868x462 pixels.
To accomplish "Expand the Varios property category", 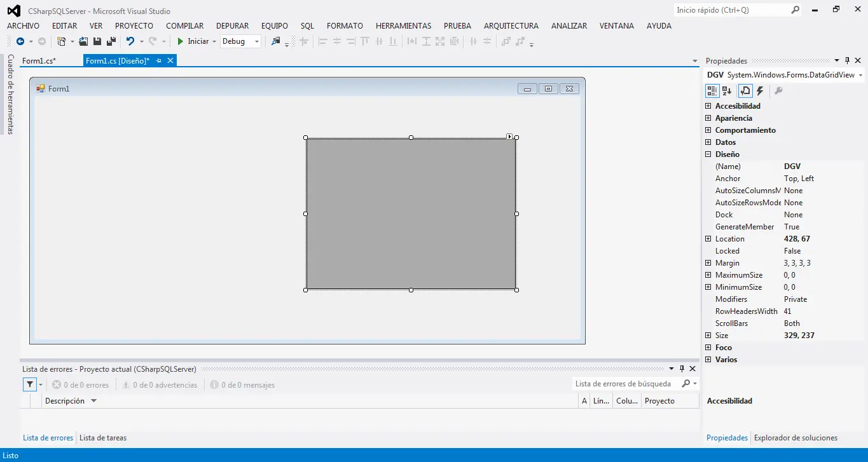I will [x=708, y=360].
